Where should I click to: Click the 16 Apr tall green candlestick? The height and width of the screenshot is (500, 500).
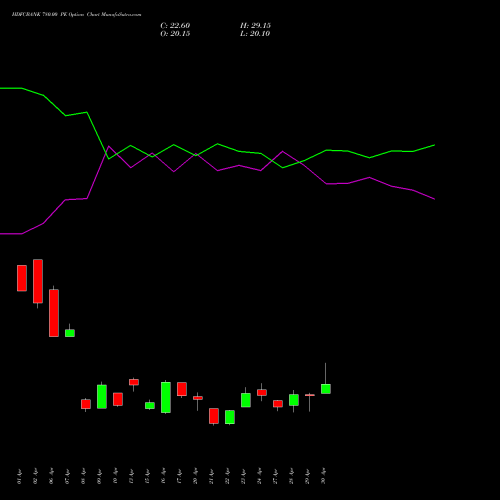point(166,397)
